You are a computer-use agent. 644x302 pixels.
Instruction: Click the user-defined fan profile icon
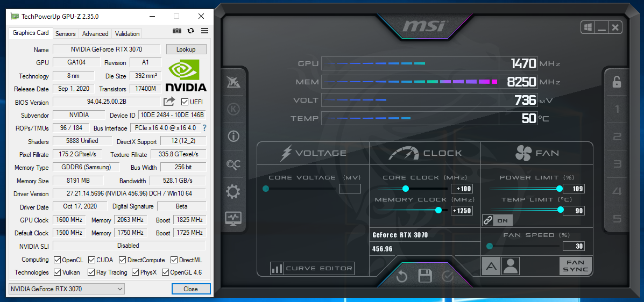[511, 266]
